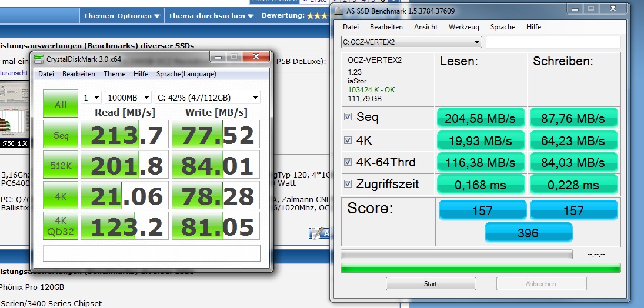The height and width of the screenshot is (308, 644).
Task: Uncheck the Zugriffszeit test checkbox
Action: coord(348,183)
